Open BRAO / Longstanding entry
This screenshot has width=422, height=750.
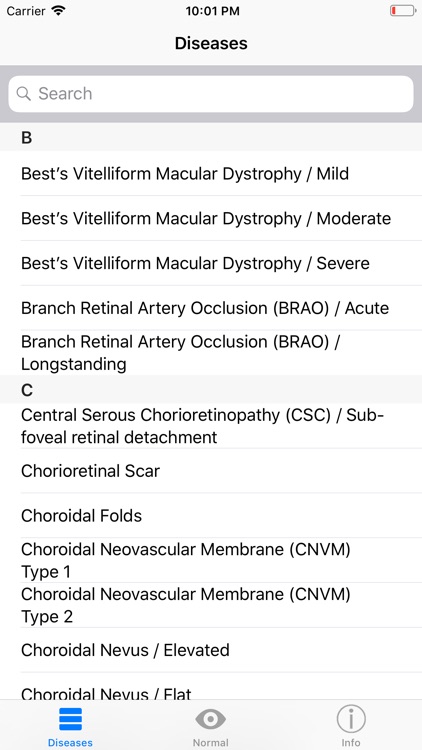tap(211, 353)
